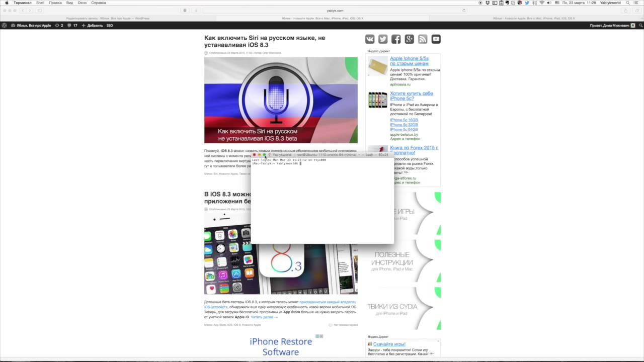The image size is (644, 362).
Task: Click the WordPress logo in admin bar
Action: (5, 25)
